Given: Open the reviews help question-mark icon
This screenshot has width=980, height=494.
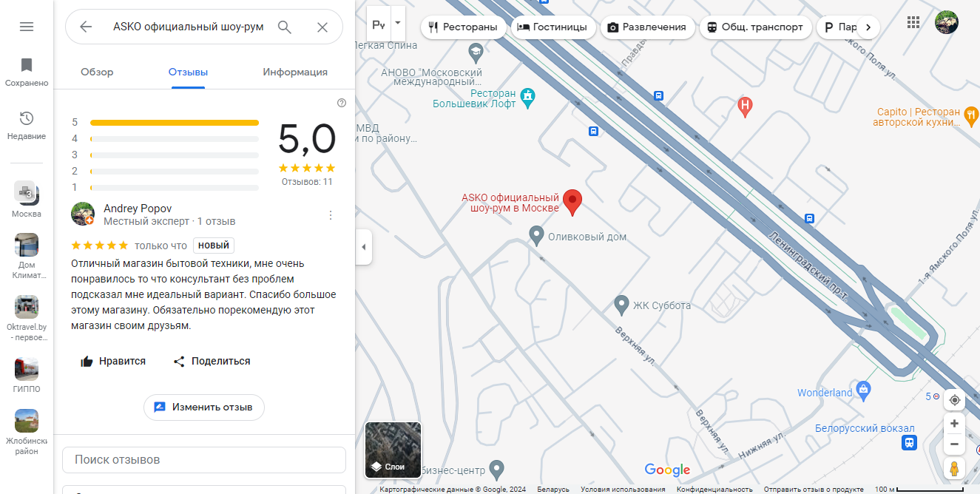Looking at the screenshot, I should 342,103.
